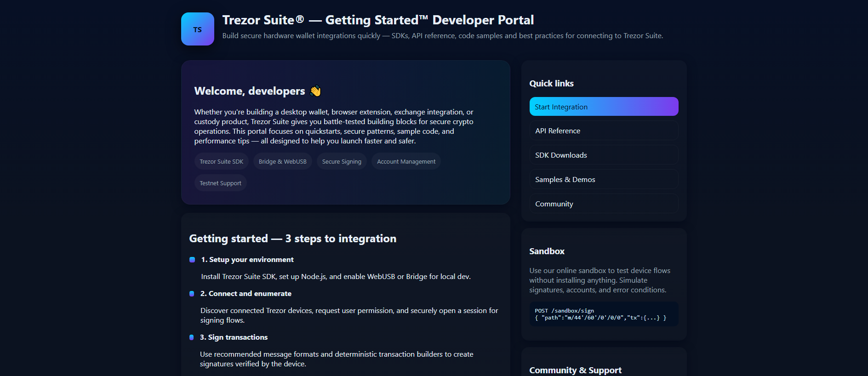Click the page title Trezor Suite Getting Started
The width and height of the screenshot is (868, 376).
[x=378, y=20]
